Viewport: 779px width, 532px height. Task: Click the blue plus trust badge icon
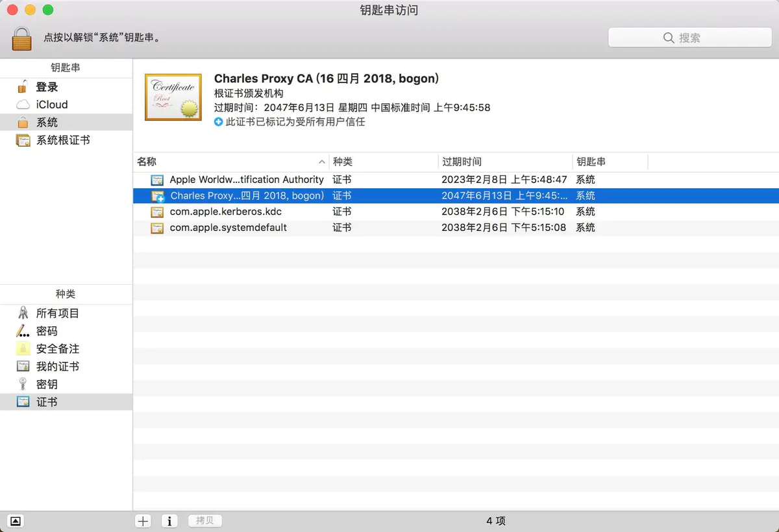point(219,122)
